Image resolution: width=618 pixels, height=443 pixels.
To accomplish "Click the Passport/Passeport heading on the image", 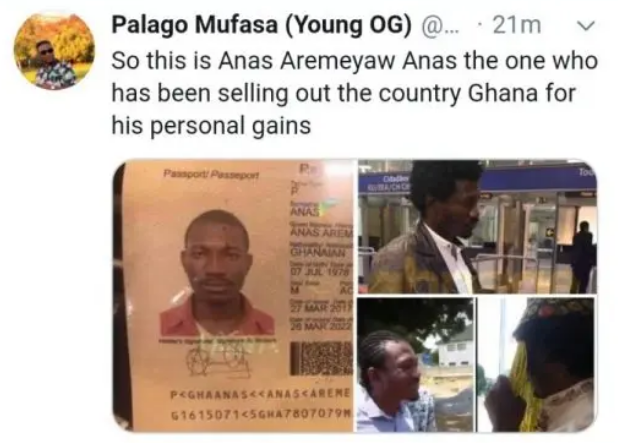I will click(x=211, y=173).
